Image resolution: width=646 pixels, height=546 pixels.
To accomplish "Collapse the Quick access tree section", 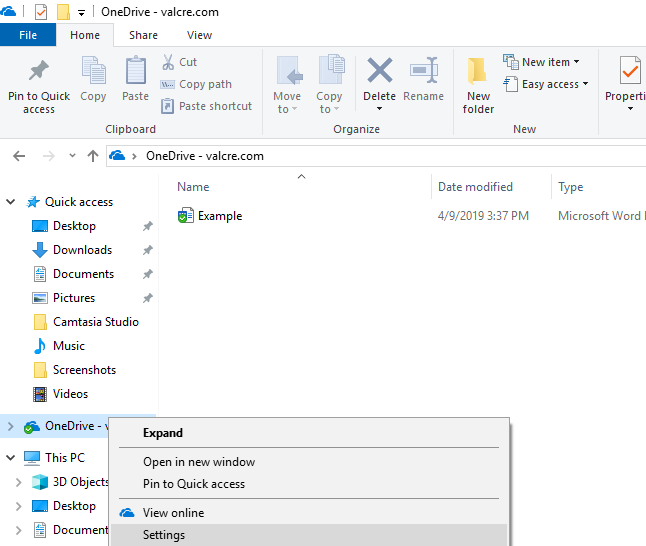I will tap(11, 202).
